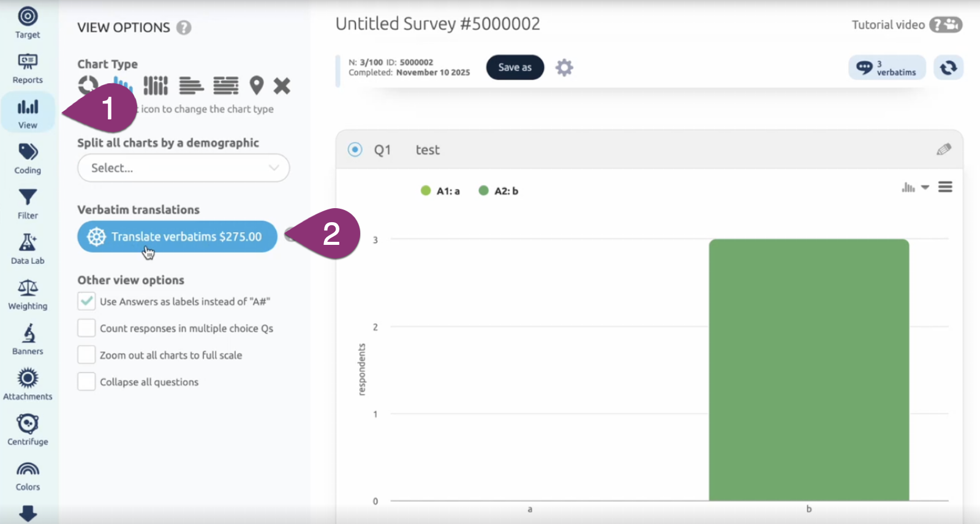The image size is (980, 524).
Task: Click the Save as button
Action: 514,67
